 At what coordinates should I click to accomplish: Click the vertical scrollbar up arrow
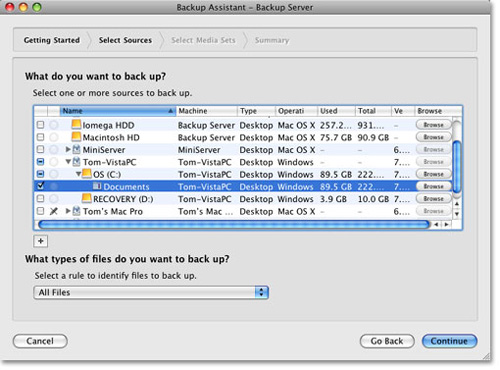[457, 203]
